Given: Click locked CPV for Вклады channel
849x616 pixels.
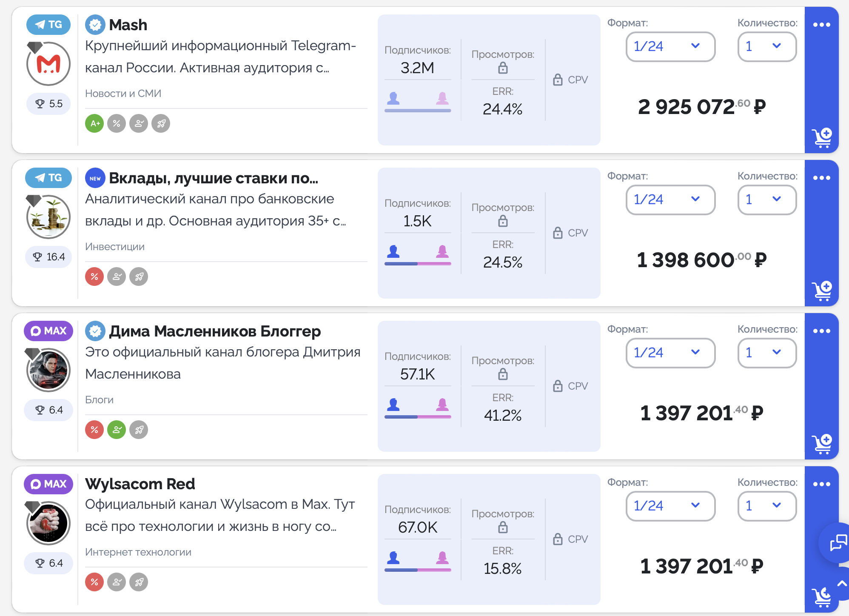Looking at the screenshot, I should click(570, 233).
